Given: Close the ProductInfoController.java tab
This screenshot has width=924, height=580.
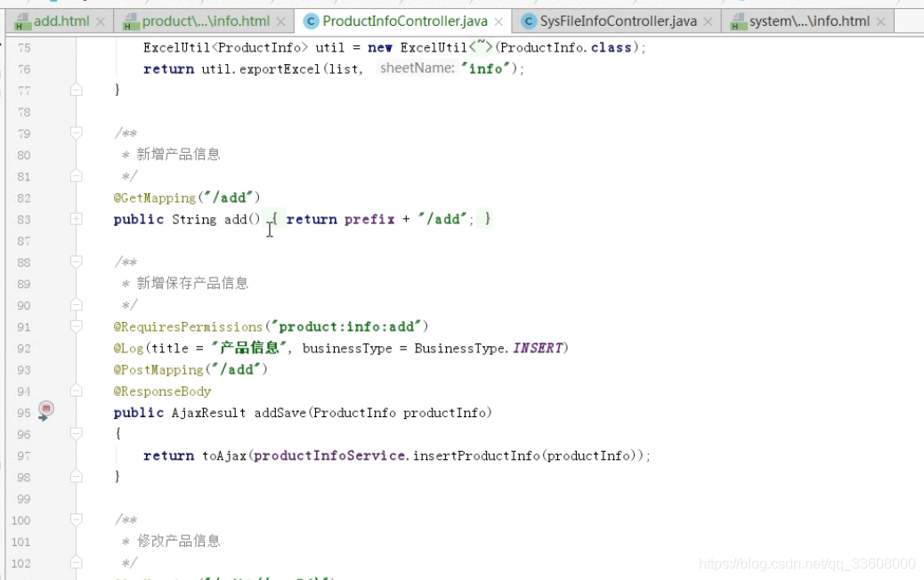Looking at the screenshot, I should point(498,22).
